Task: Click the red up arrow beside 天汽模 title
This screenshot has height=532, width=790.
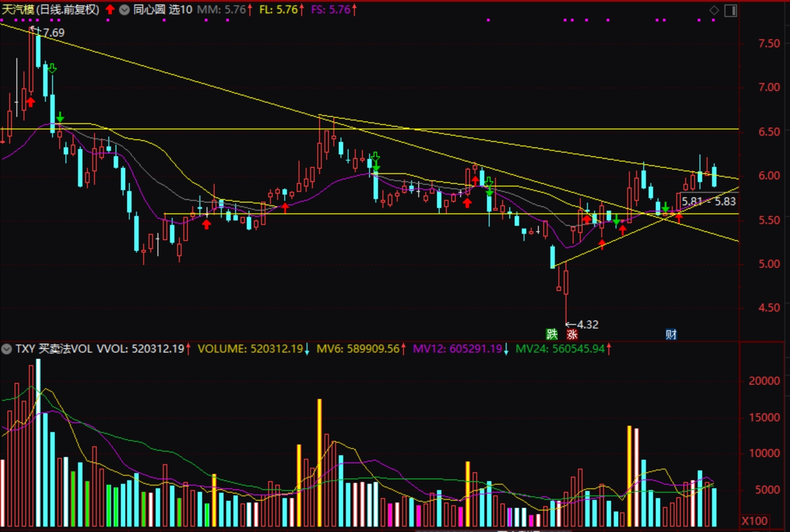Action: (x=110, y=10)
